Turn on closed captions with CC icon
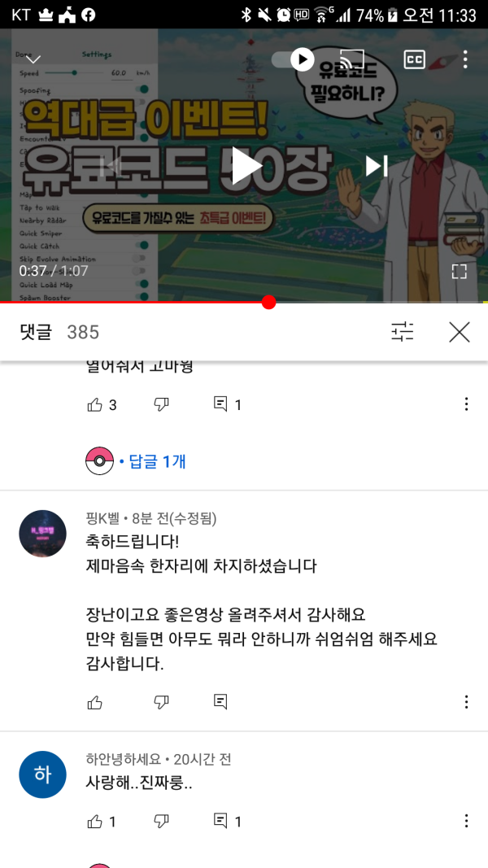This screenshot has width=488, height=868. 415,59
